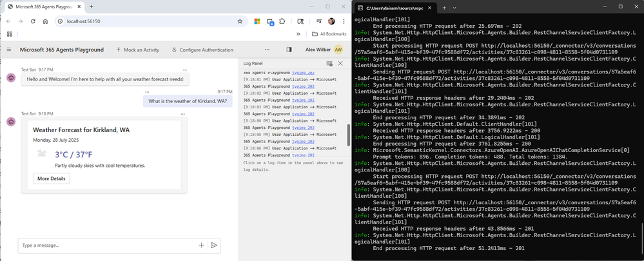Bookmark this page with the star icon
Screen dimensions: 644x261
pos(240,21)
